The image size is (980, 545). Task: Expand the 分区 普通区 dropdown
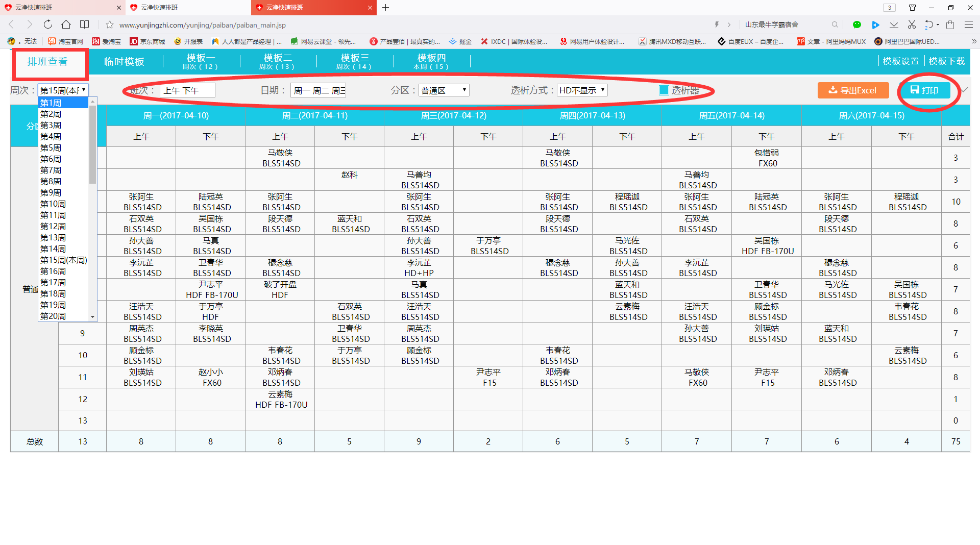click(444, 90)
